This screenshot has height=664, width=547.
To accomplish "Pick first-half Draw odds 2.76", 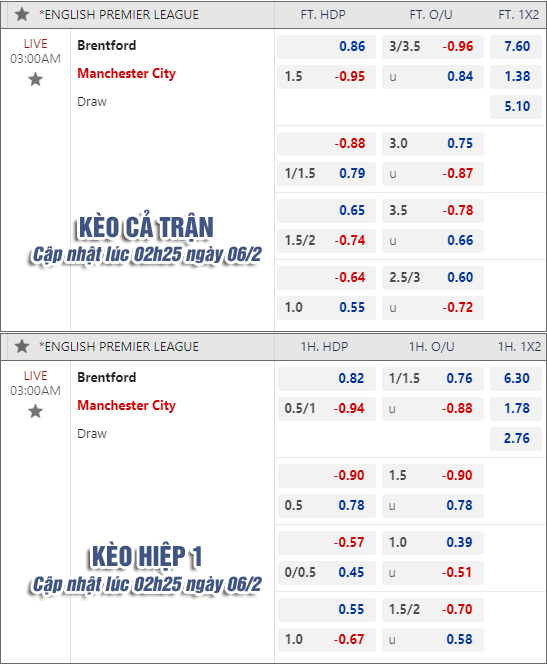I will [516, 438].
